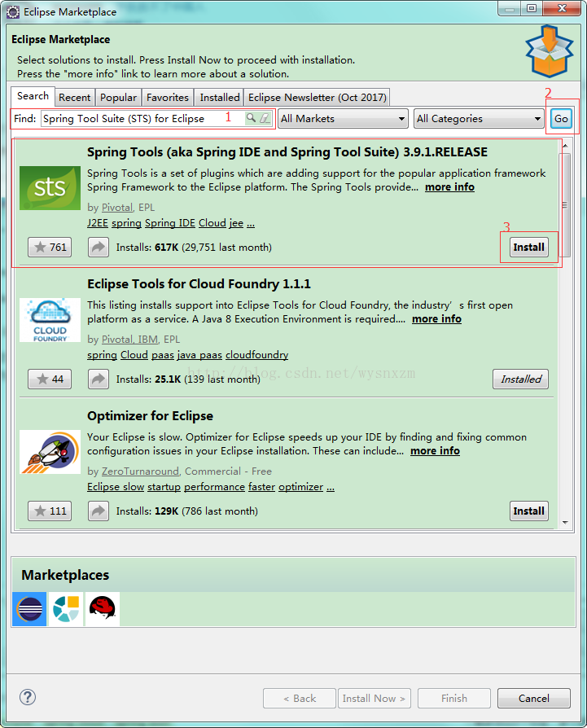Screen dimensions: 587x728
Task: Click the cloudfoundry tag link
Action: [256, 355]
